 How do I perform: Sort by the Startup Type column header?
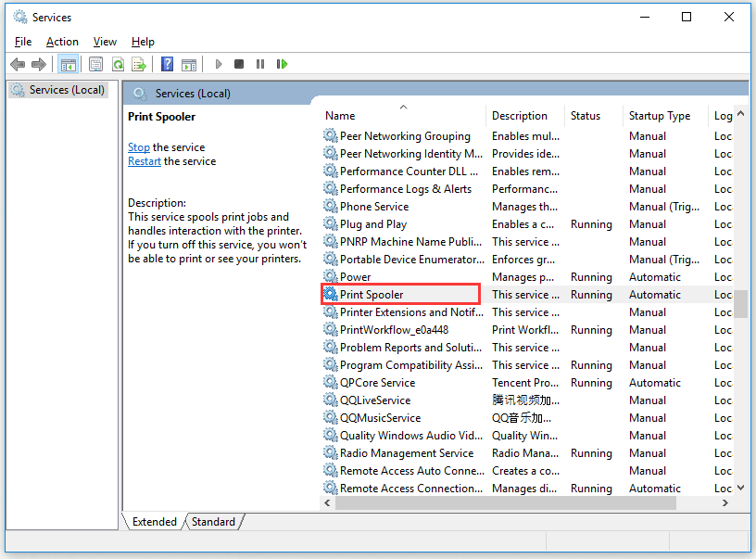tap(665, 116)
